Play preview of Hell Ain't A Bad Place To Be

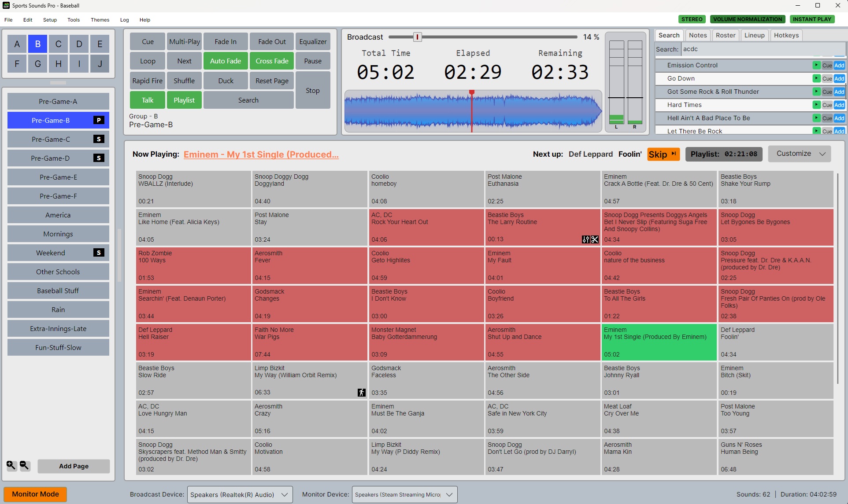[816, 118]
